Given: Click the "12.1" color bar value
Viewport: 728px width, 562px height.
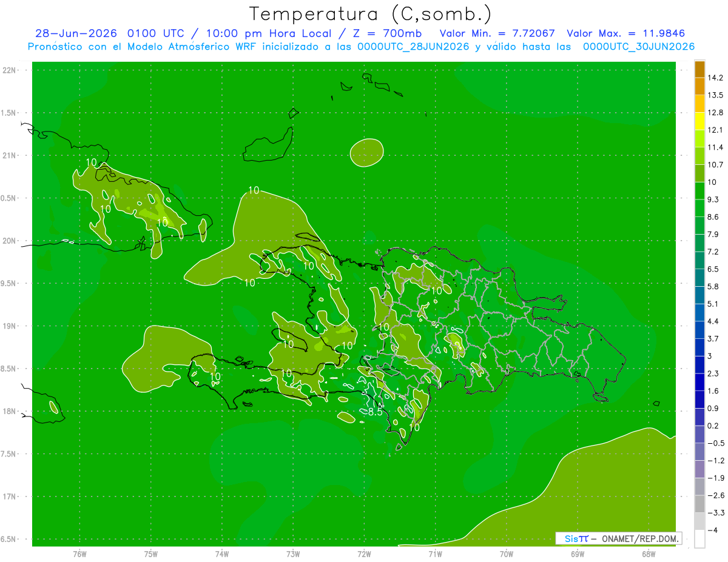Looking at the screenshot, I should [x=716, y=130].
